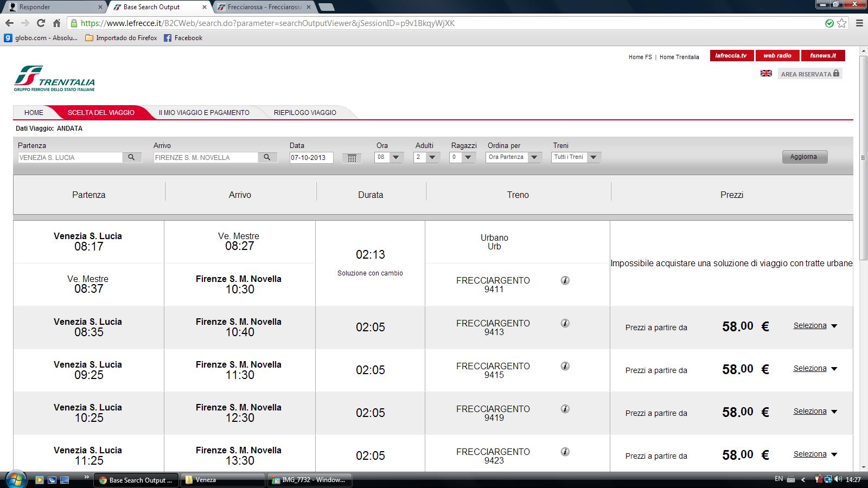The image size is (868, 488).
Task: Reload the page with refresh icon
Action: point(41,23)
